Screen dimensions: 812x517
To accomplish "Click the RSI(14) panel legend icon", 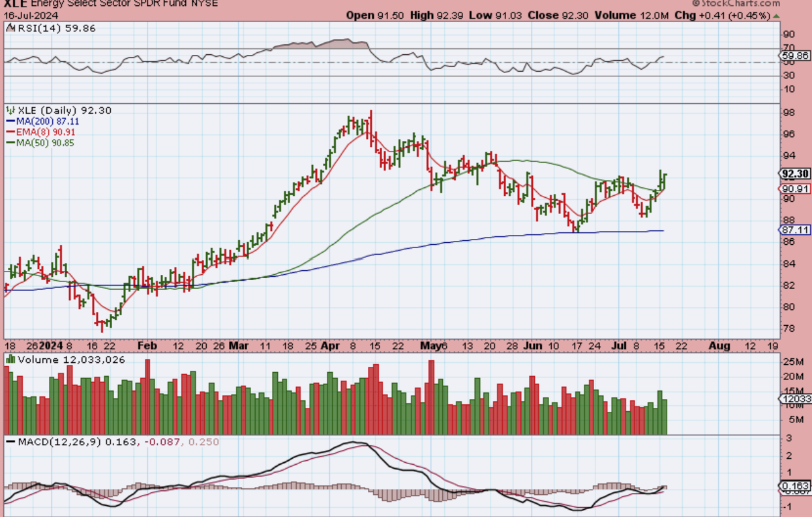I will [x=10, y=28].
